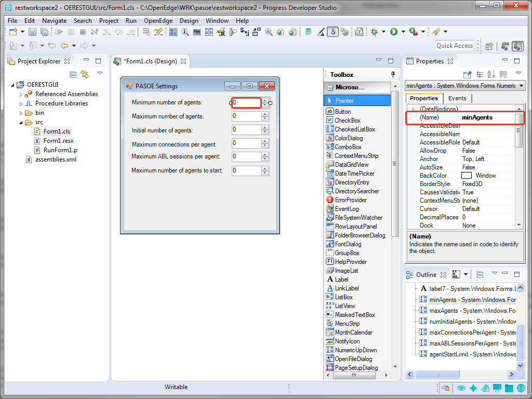Screen dimensions: 532x399
Task: Click the yellow Back arrow icon
Action: [x=64, y=46]
